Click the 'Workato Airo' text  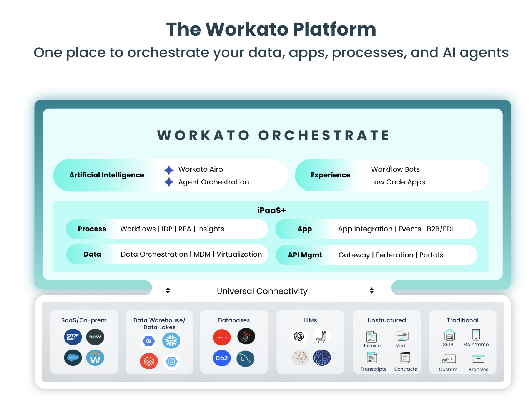[x=201, y=169]
